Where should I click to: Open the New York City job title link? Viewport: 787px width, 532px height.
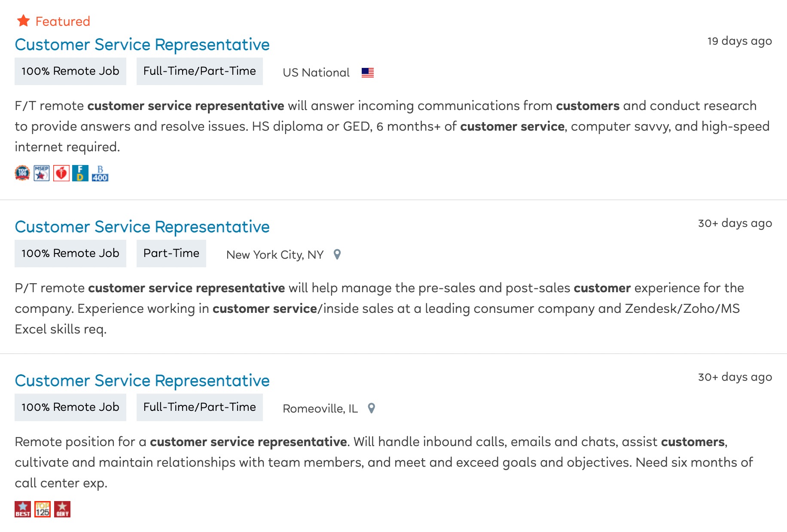pos(142,227)
